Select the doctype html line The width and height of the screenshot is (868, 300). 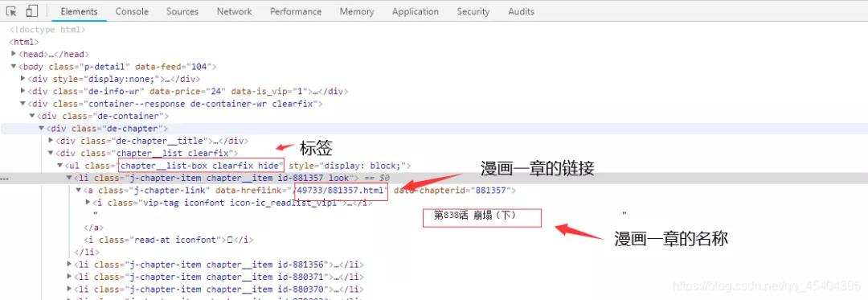[x=47, y=29]
